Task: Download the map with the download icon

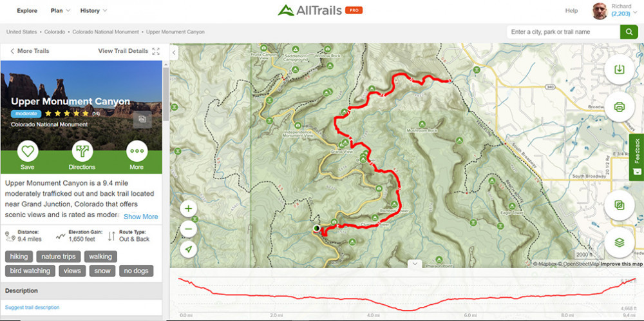Action: (619, 70)
